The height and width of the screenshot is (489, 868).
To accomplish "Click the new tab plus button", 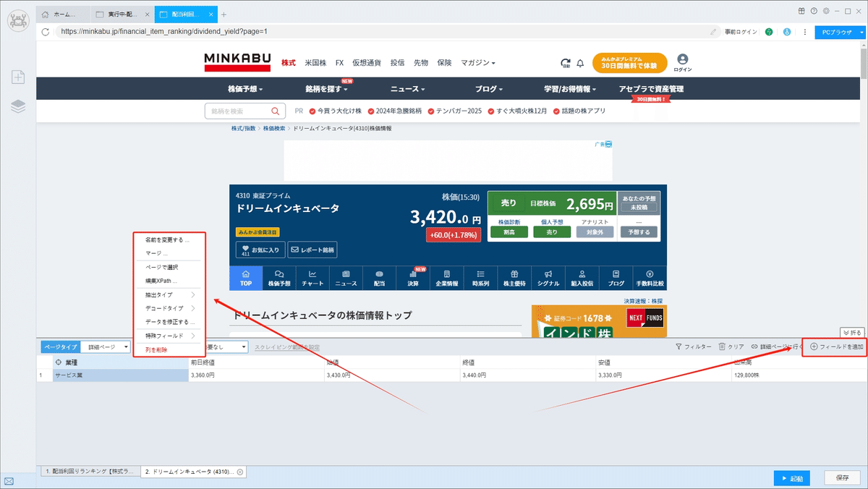I will point(224,14).
